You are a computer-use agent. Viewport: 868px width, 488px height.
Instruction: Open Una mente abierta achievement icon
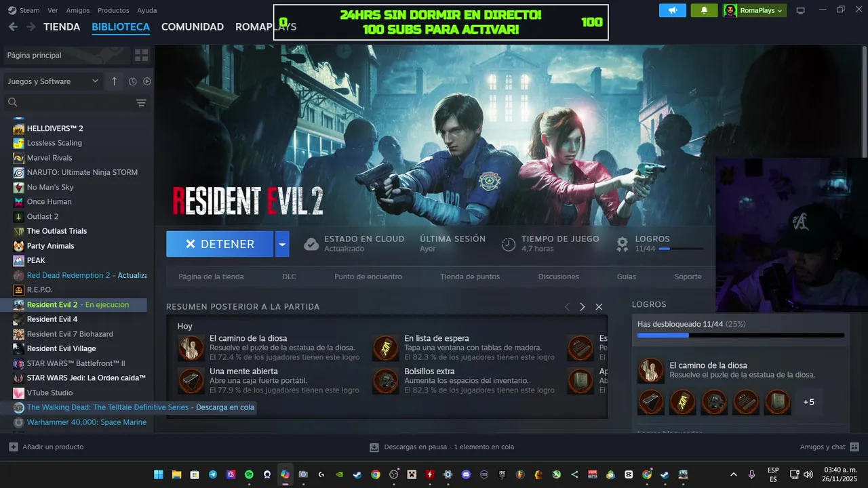click(x=191, y=381)
